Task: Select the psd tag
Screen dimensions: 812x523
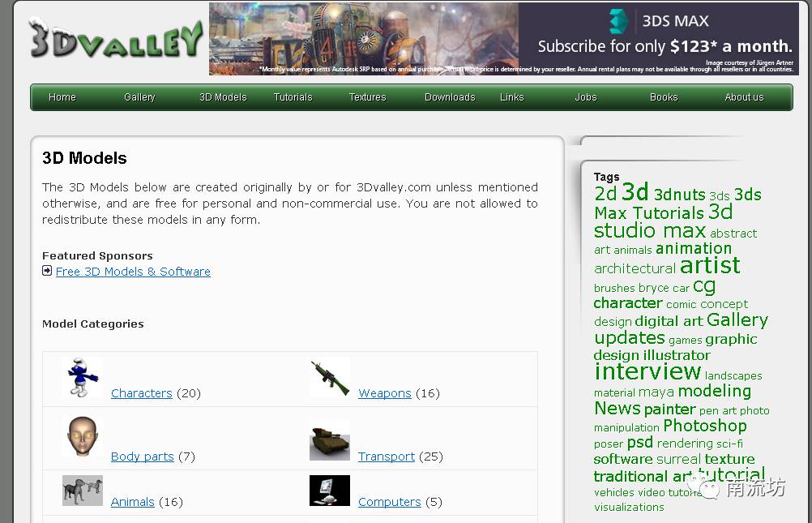Action: [x=640, y=443]
